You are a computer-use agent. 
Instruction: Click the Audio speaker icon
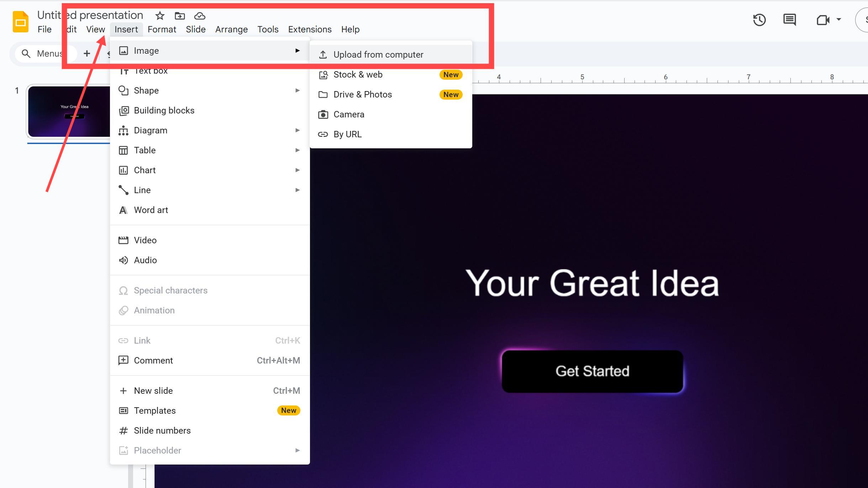click(x=123, y=260)
